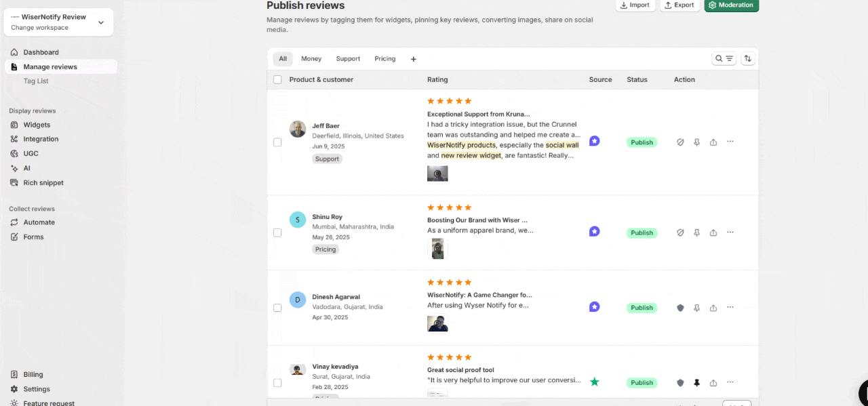Unpin Vinay kevadiya's review
868x406 pixels.
(696, 383)
